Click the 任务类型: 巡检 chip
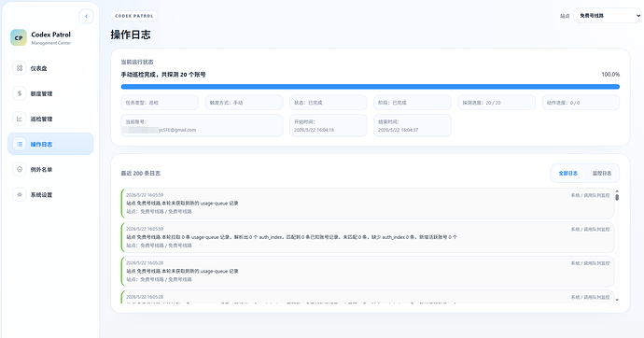The image size is (644, 338). click(160, 103)
